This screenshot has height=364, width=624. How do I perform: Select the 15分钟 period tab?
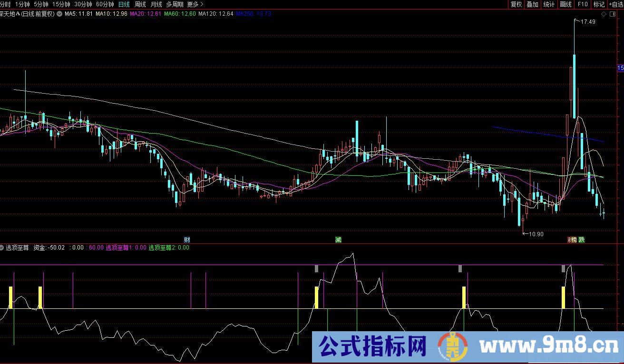pos(61,4)
